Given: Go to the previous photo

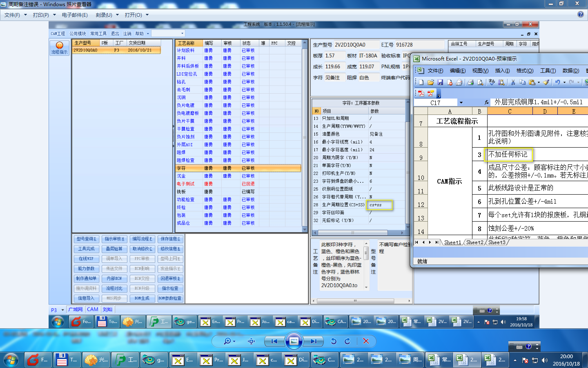Looking at the screenshot, I should point(274,341).
